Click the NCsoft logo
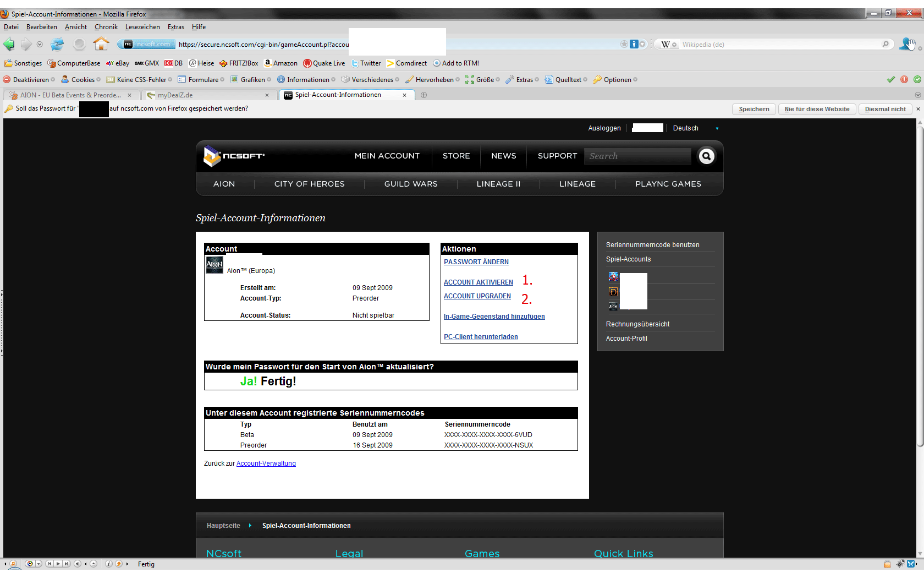 [x=234, y=156]
